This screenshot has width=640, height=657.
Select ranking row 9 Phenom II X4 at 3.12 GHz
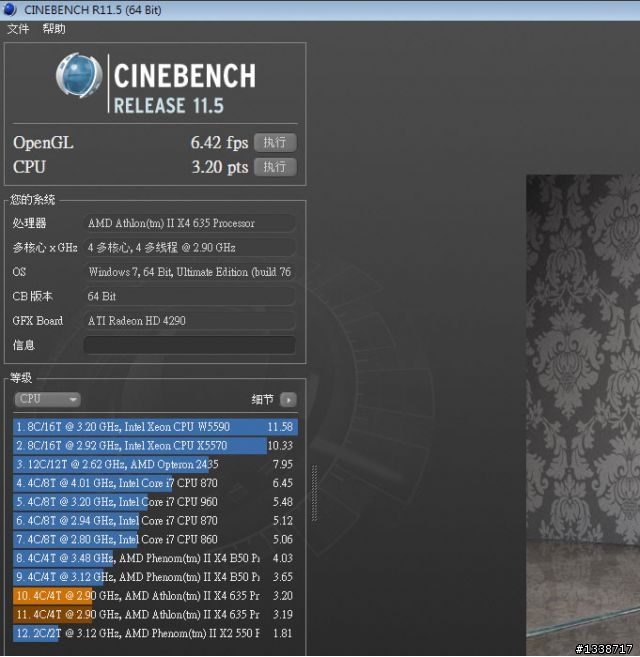[x=155, y=577]
